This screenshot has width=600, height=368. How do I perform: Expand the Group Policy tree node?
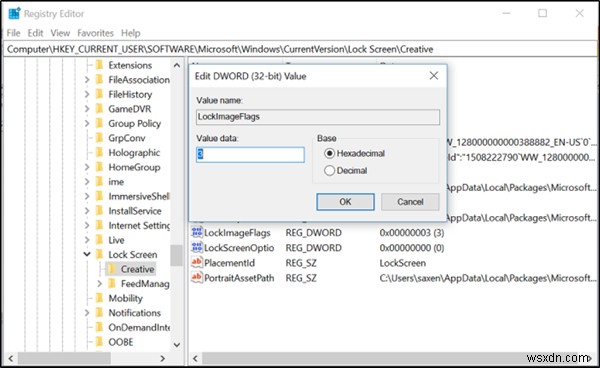point(87,124)
